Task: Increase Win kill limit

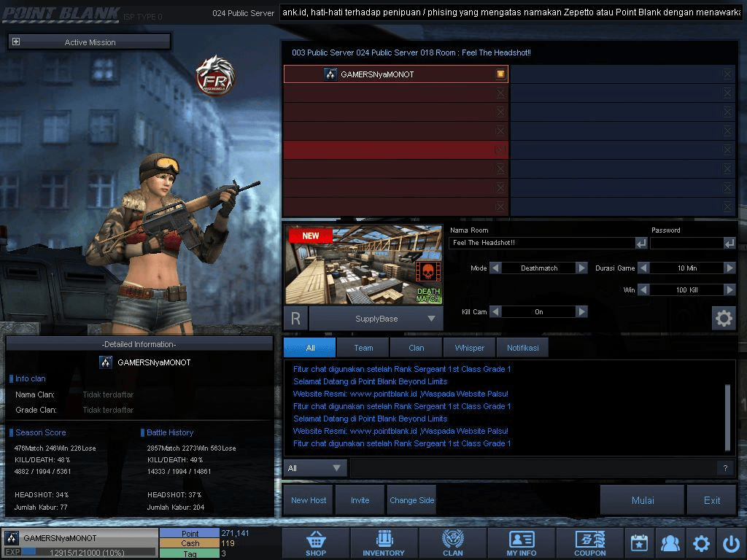Action: pyautogui.click(x=729, y=289)
